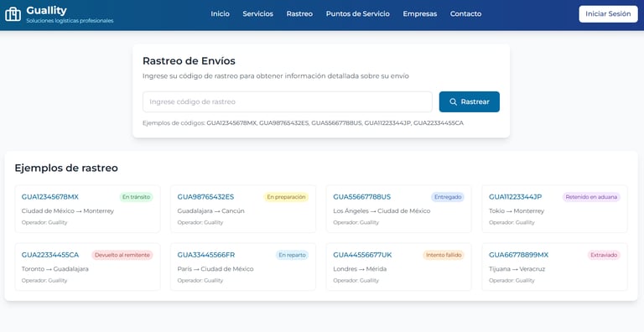Click route text Guadalajara → Cancún
Viewport: 644px width, 332px height.
(x=210, y=210)
